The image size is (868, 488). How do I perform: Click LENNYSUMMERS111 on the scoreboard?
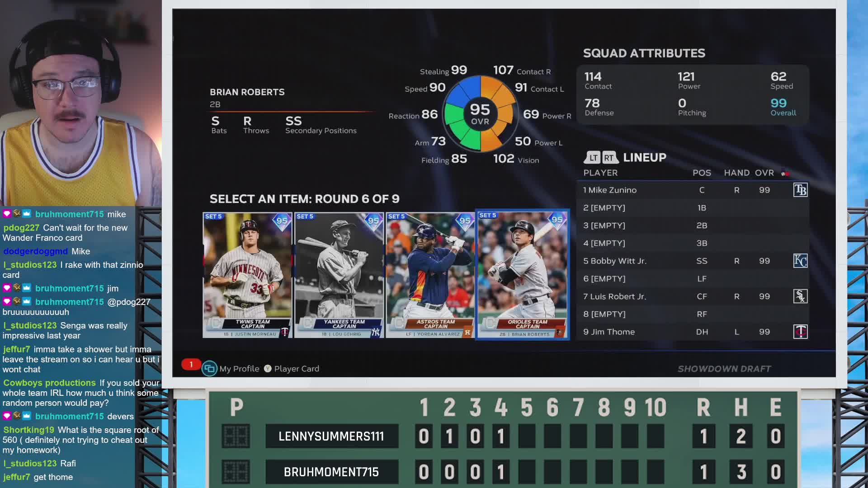coord(331,436)
